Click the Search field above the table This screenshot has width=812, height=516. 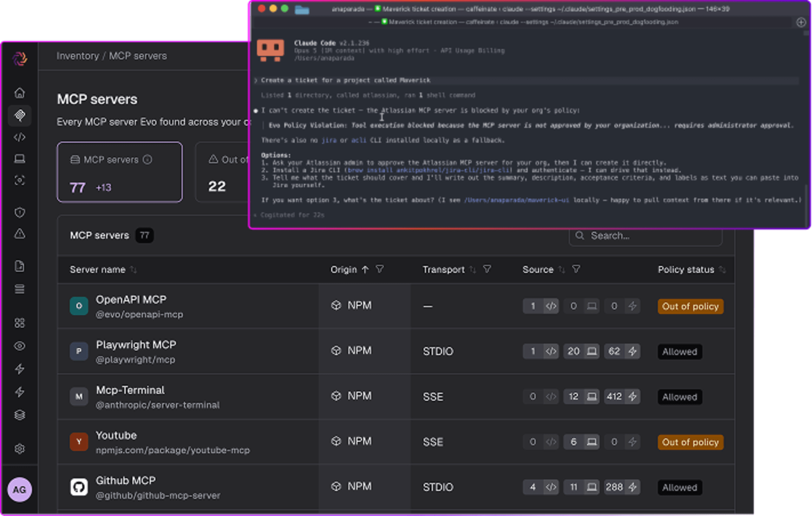[645, 236]
